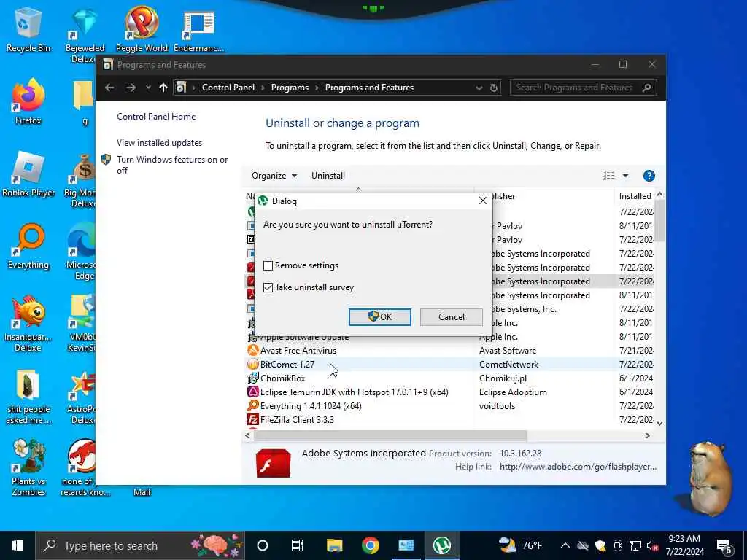Viewport: 747px width, 560px height.
Task: Click voidtools publisher cell
Action: [x=497, y=405]
